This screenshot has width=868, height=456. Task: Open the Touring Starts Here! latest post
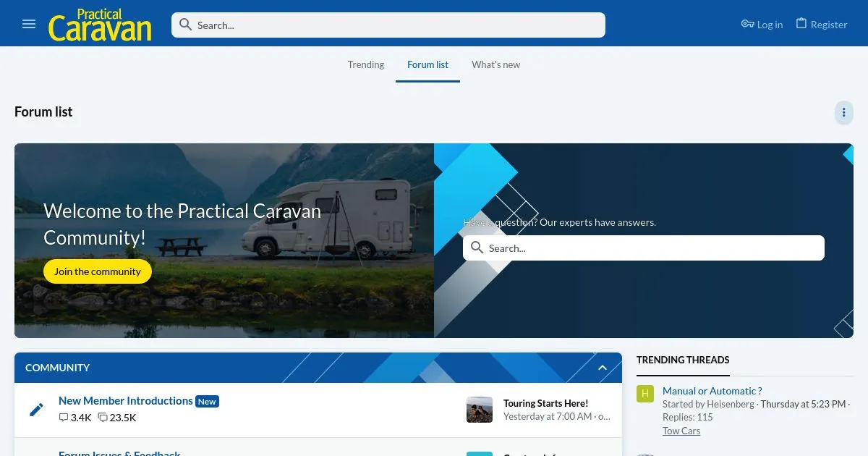tap(545, 403)
